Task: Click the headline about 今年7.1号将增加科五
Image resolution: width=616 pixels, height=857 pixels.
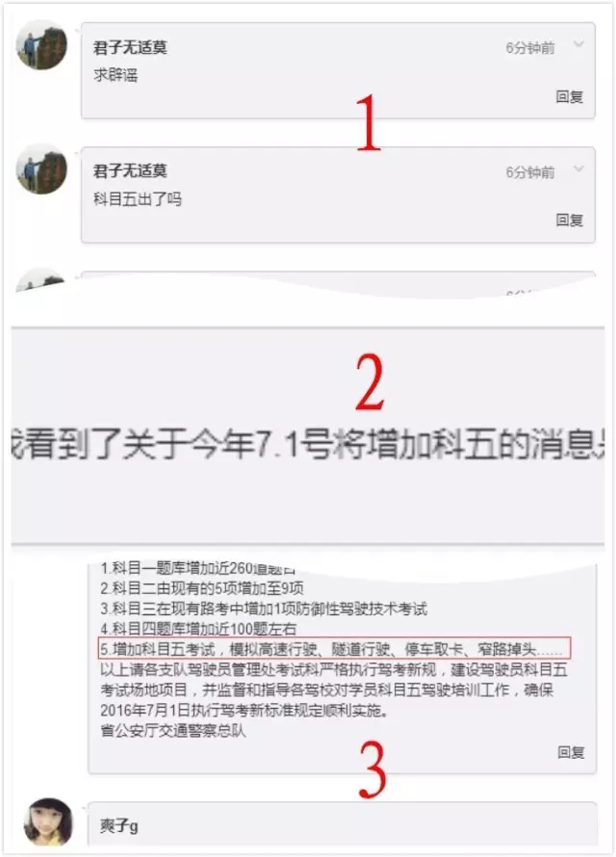Action: (x=307, y=444)
